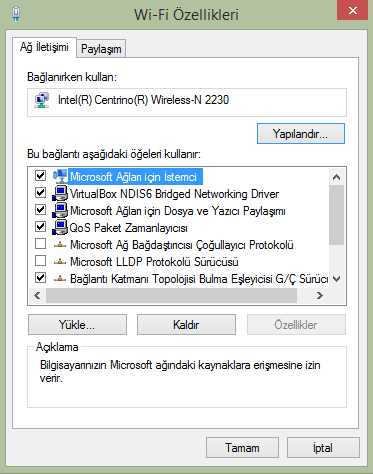Click the Intel Centrino network adapter icon
The image size is (373, 474).
42,100
